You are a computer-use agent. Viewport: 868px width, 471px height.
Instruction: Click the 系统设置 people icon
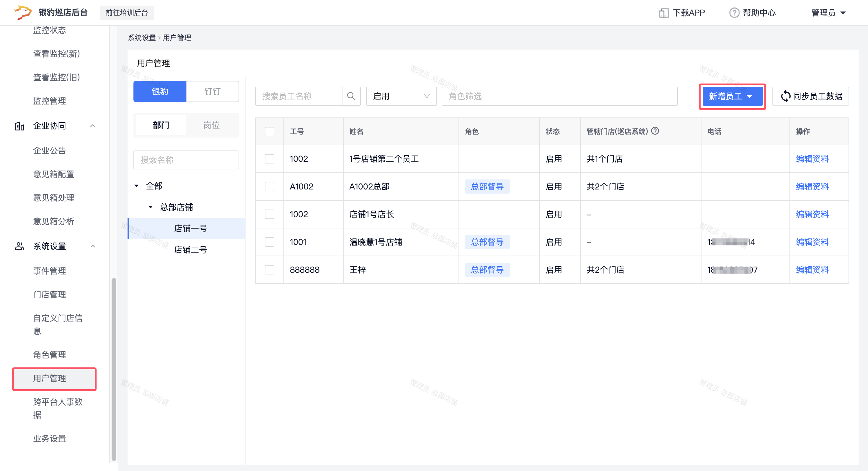pyautogui.click(x=19, y=246)
